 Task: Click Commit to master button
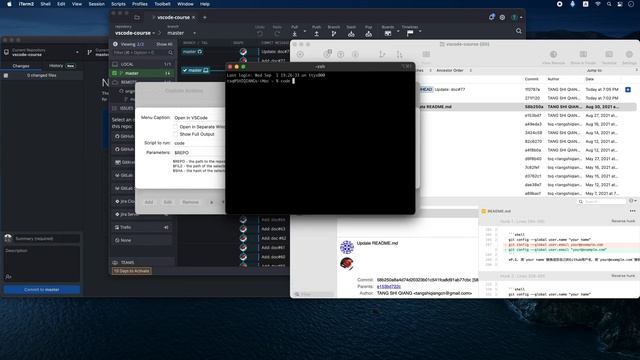[42, 290]
